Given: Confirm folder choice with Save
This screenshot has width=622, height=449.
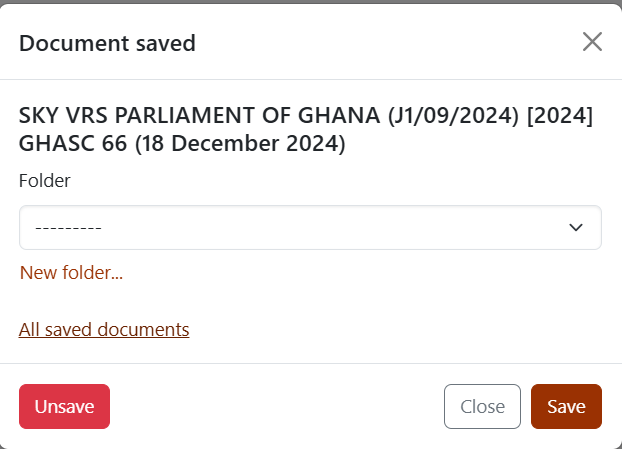Looking at the screenshot, I should (566, 406).
